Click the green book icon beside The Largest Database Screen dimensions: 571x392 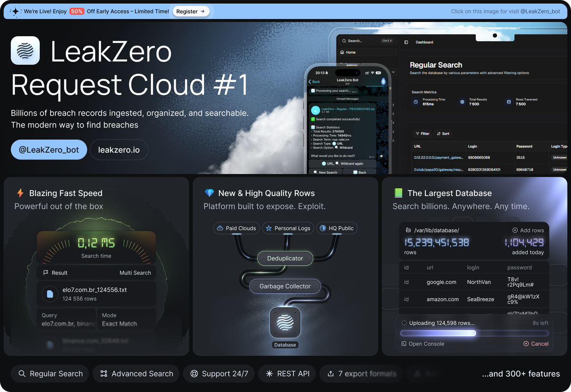398,193
